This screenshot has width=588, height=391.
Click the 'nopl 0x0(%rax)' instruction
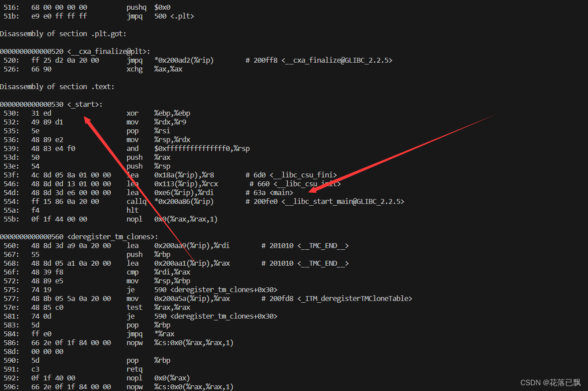[x=158, y=378]
